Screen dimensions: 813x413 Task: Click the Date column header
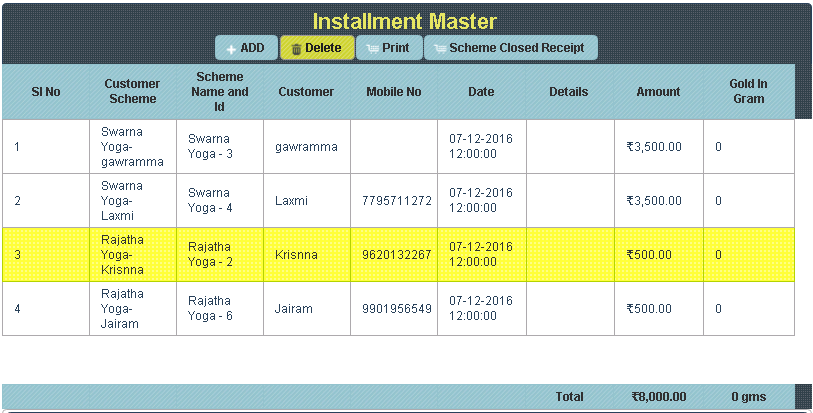481,92
